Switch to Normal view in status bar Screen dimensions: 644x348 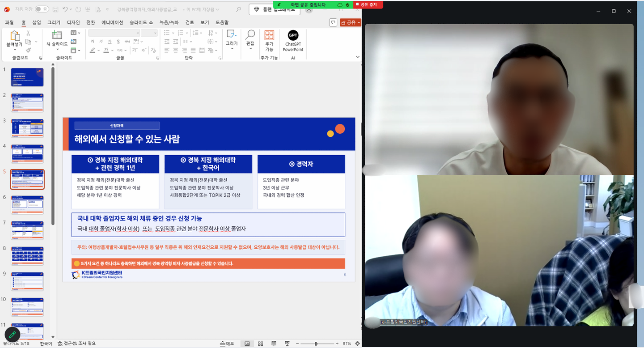pyautogui.click(x=247, y=344)
